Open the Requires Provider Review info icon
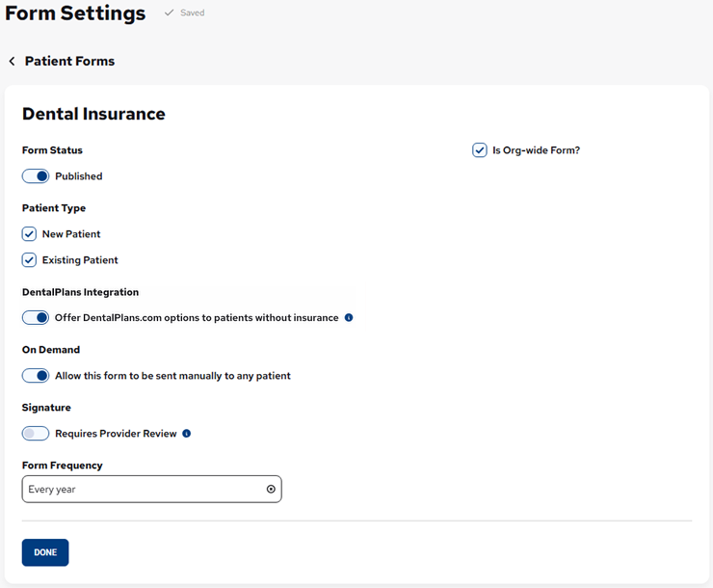 (x=187, y=434)
